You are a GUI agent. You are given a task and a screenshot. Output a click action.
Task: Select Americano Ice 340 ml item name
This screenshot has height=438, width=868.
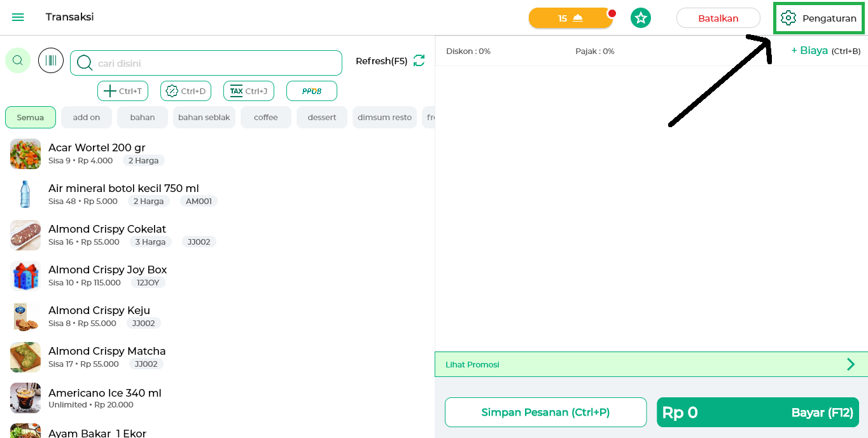click(x=105, y=393)
